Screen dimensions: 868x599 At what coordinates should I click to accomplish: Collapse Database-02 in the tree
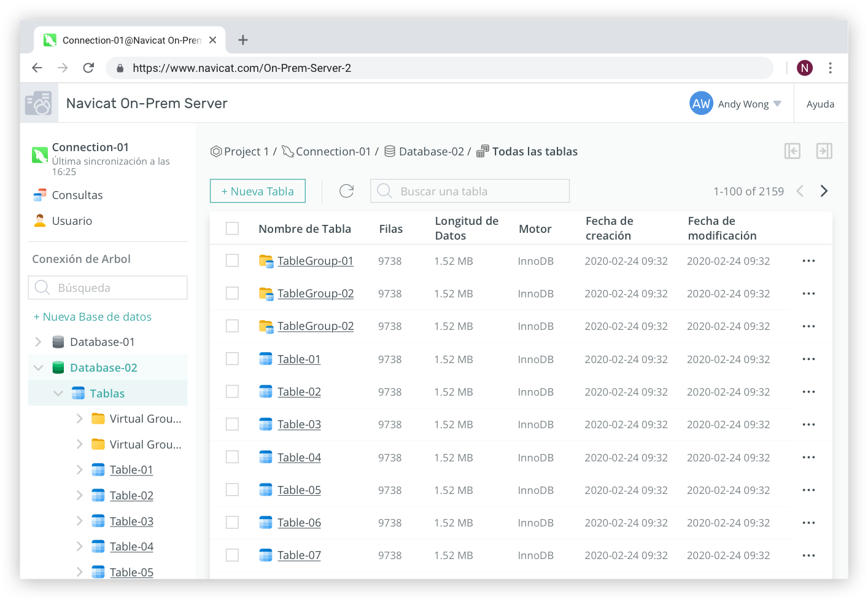pyautogui.click(x=38, y=368)
